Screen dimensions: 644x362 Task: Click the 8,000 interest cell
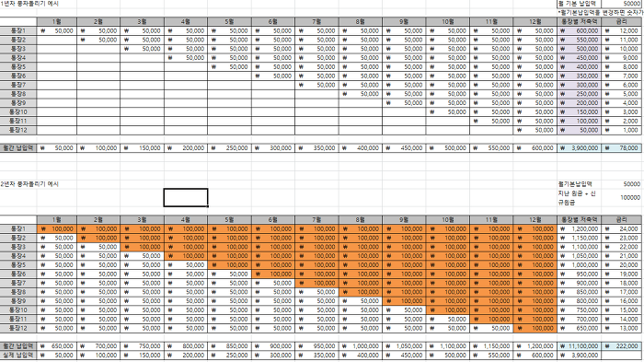(621, 67)
